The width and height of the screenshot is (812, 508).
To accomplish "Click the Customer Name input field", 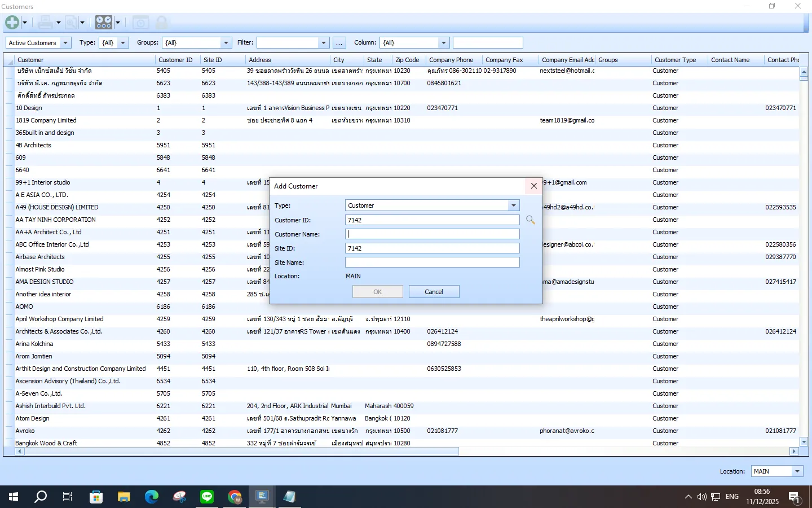I will coord(432,234).
